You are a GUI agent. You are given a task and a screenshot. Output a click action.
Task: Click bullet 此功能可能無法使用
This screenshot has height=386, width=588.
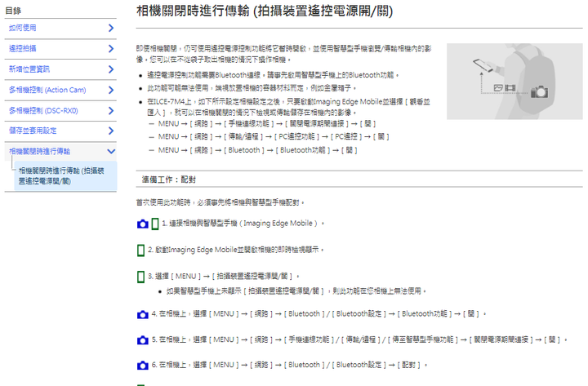coord(252,88)
